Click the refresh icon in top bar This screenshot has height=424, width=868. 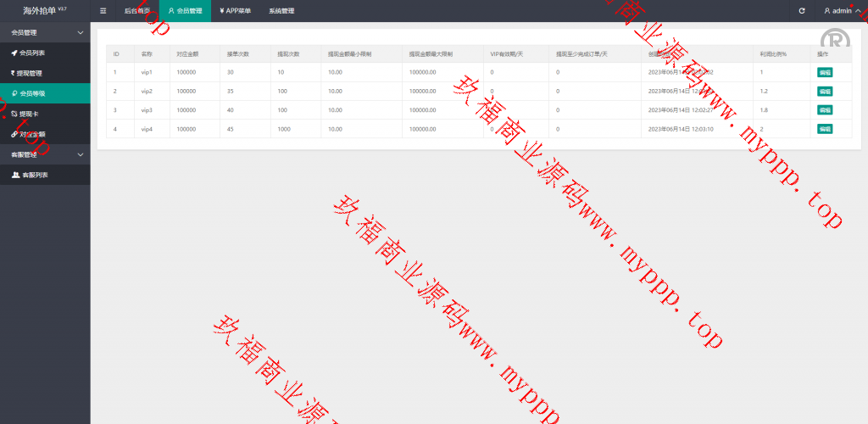(x=802, y=11)
